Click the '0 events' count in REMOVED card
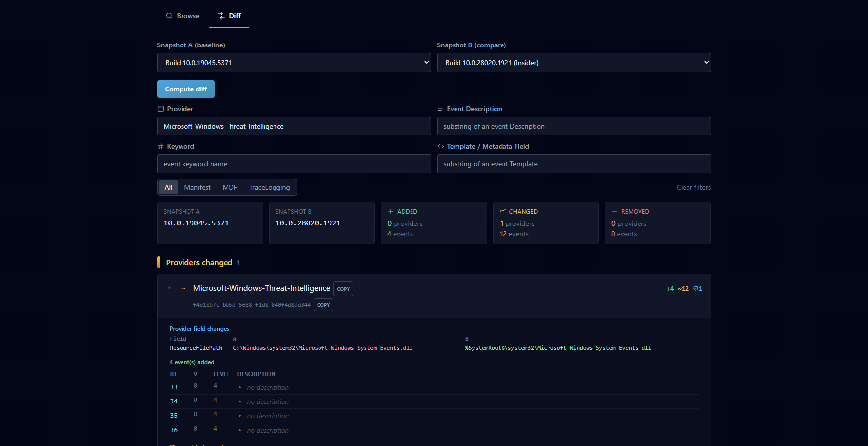The width and height of the screenshot is (868, 446). (x=624, y=234)
